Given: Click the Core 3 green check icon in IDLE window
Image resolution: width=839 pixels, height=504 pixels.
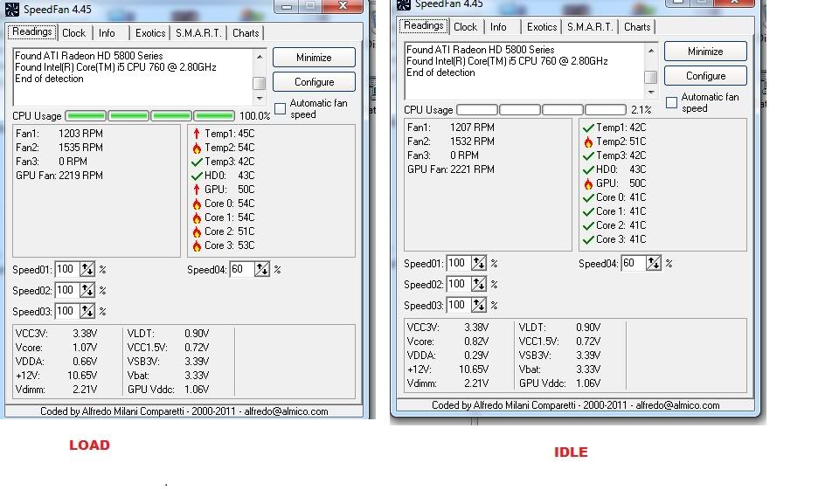Looking at the screenshot, I should pos(588,239).
